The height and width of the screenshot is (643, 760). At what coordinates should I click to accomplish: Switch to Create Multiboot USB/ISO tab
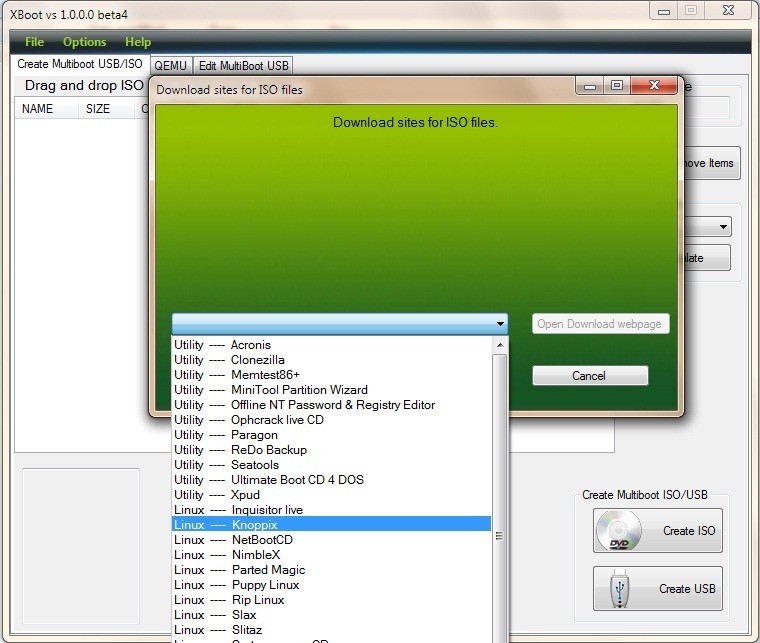tap(80, 64)
